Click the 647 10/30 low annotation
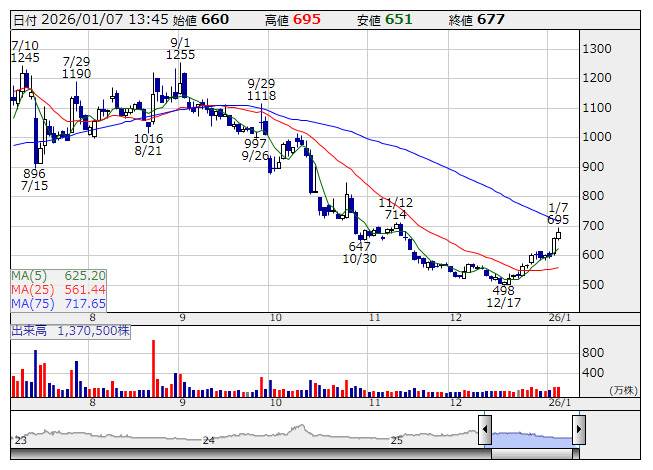 pyautogui.click(x=359, y=253)
